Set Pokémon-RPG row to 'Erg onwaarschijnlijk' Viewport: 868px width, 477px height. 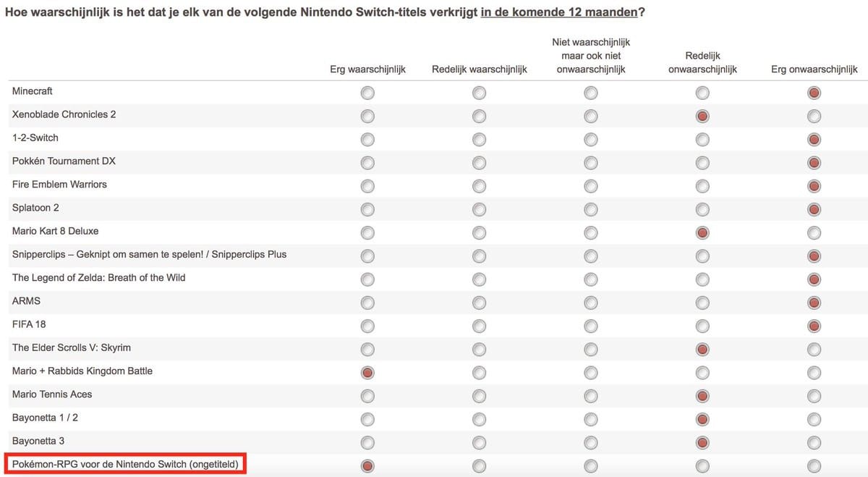pos(814,465)
